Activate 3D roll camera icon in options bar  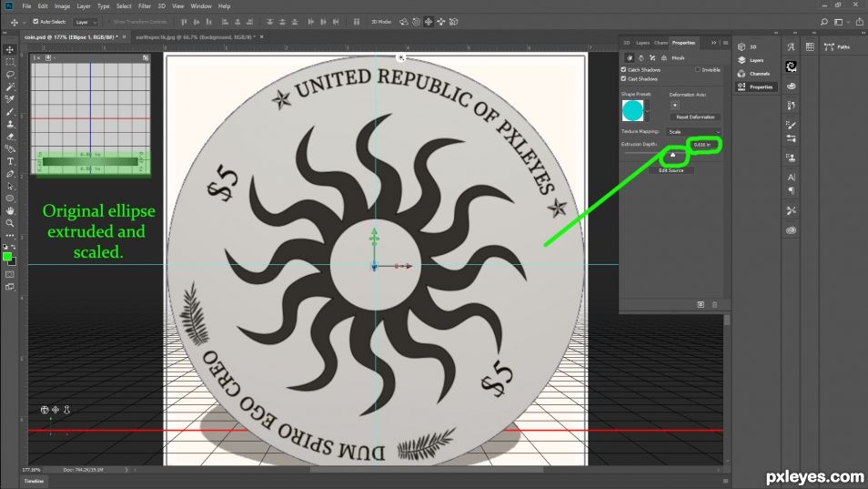point(417,22)
